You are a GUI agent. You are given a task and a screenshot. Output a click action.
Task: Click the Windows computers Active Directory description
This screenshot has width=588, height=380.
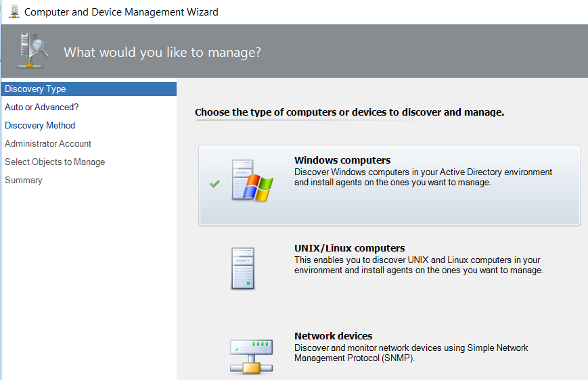click(423, 177)
